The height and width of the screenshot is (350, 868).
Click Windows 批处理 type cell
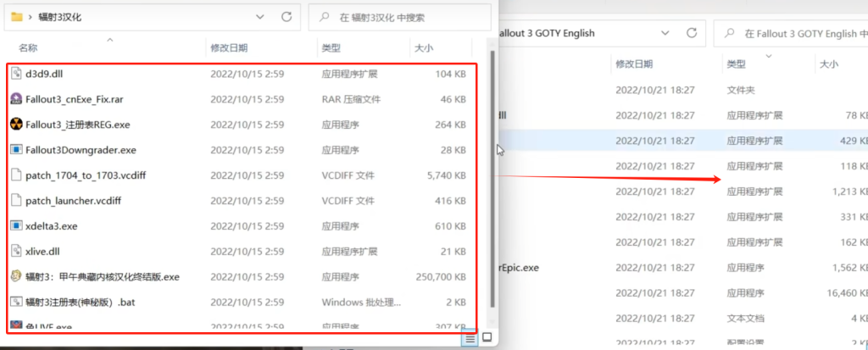pyautogui.click(x=360, y=303)
